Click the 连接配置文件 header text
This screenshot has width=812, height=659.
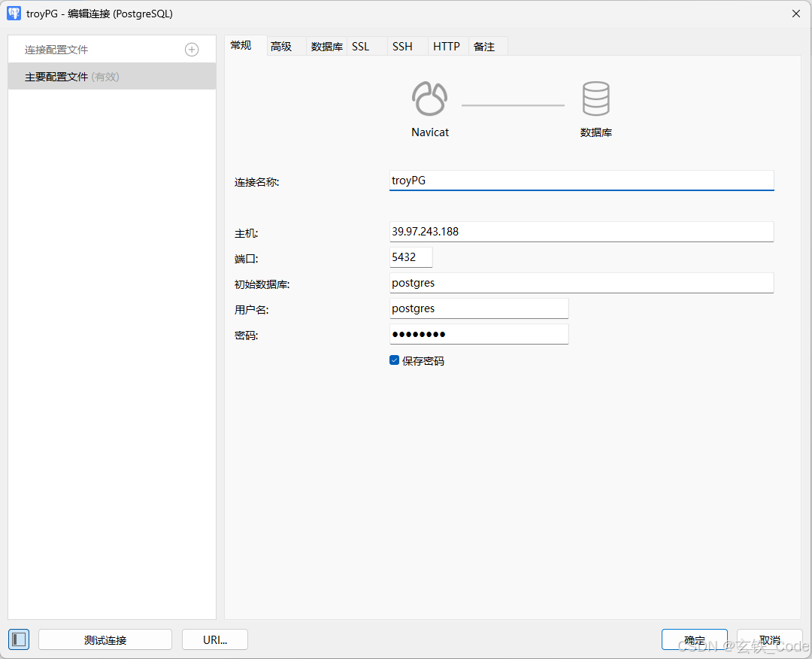(56, 50)
